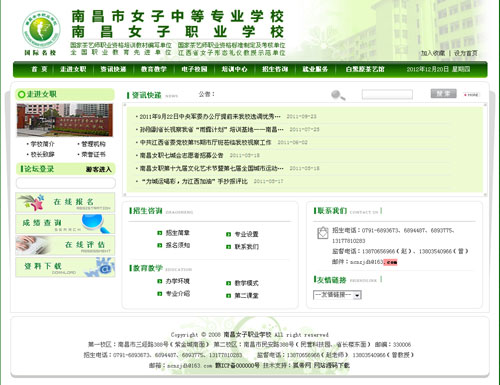Open 就业服务 navigation menu item
500x385 pixels.
click(315, 69)
